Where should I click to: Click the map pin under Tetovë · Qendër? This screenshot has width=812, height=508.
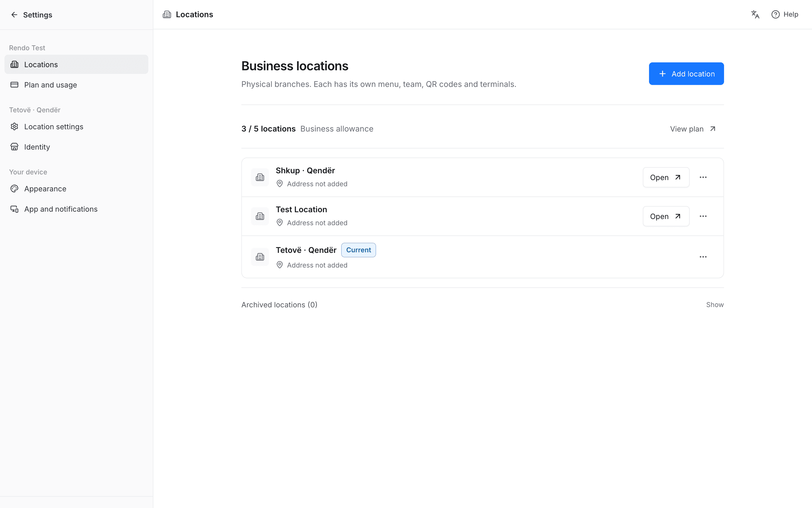(279, 265)
